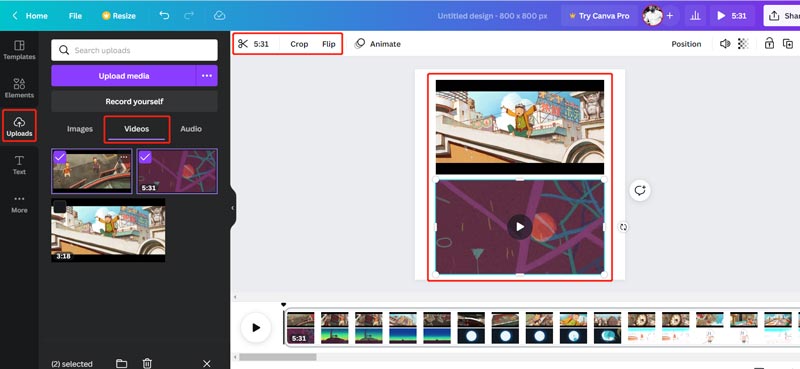
Task: Duplicate the page icon in toolbar
Action: tap(788, 44)
